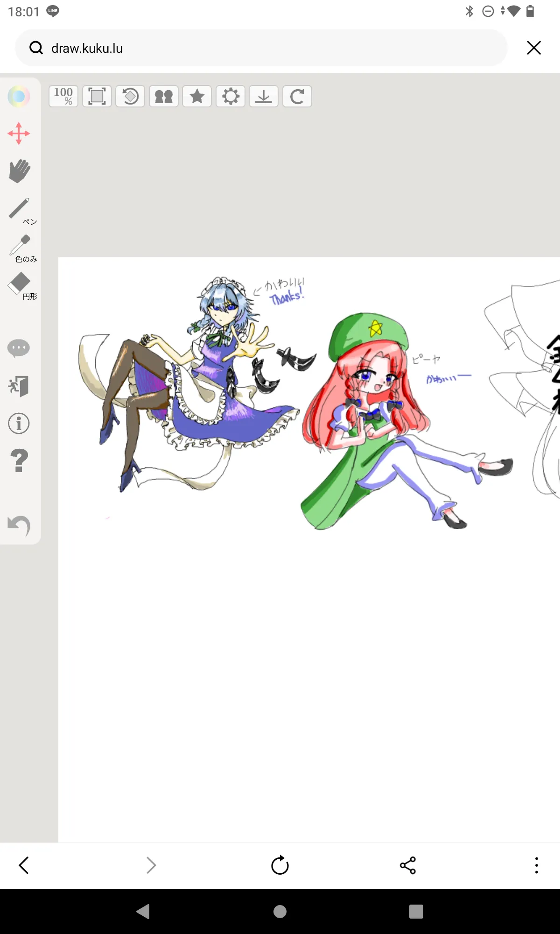560x934 pixels.
Task: Download the drawing image
Action: (264, 96)
